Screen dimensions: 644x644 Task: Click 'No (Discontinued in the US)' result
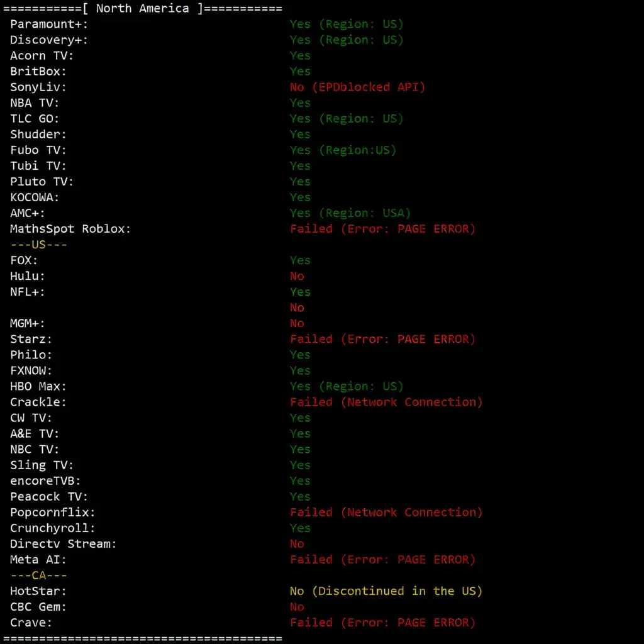pyautogui.click(x=386, y=591)
